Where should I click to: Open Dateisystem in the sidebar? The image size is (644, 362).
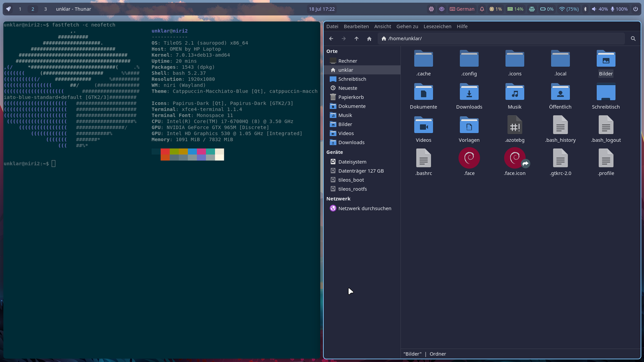pyautogui.click(x=362, y=162)
